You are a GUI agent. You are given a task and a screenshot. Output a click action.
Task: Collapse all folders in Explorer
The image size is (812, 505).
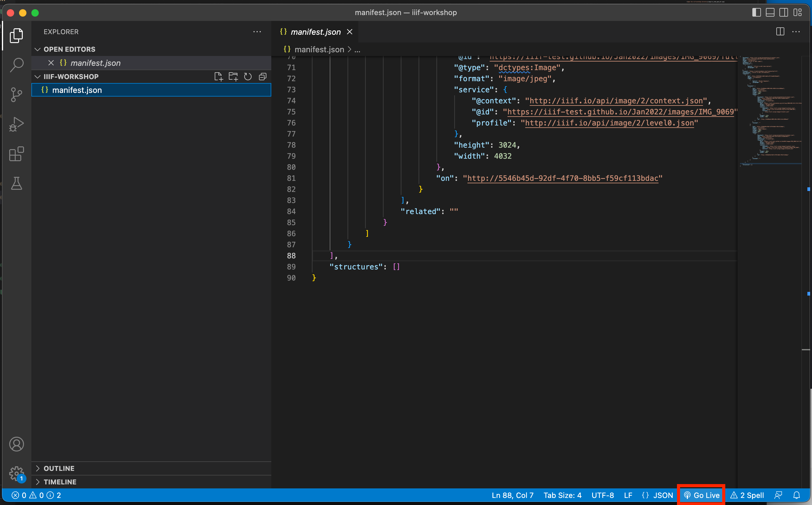pyautogui.click(x=263, y=77)
